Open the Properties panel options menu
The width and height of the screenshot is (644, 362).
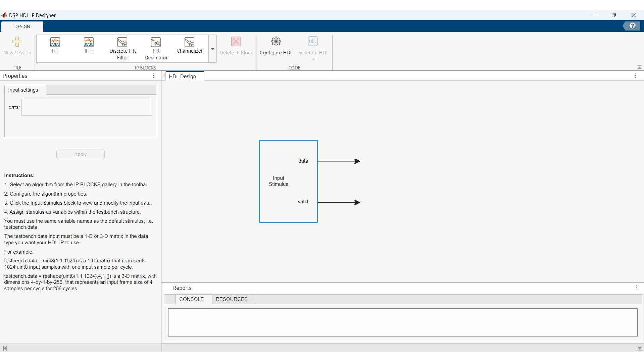click(153, 76)
